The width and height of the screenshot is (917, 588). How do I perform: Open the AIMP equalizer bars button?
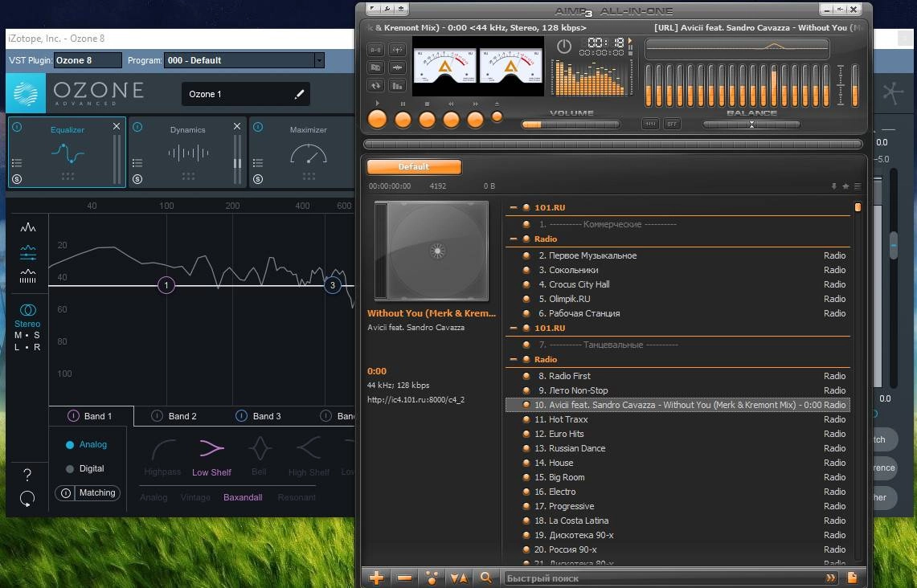[x=397, y=85]
